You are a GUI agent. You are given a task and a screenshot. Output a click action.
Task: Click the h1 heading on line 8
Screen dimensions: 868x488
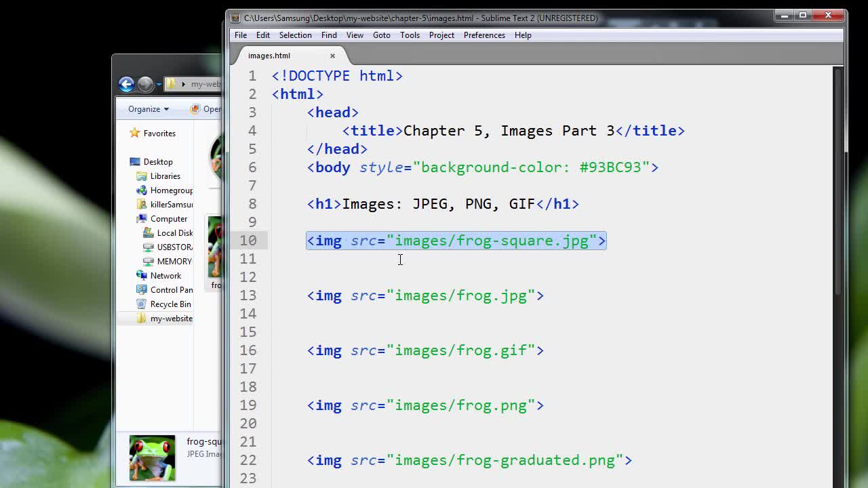coord(443,204)
